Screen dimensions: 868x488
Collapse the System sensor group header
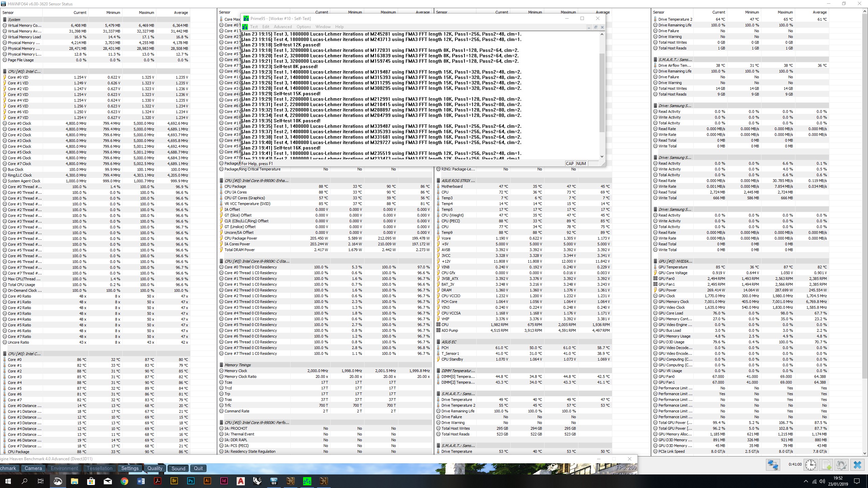tap(14, 20)
